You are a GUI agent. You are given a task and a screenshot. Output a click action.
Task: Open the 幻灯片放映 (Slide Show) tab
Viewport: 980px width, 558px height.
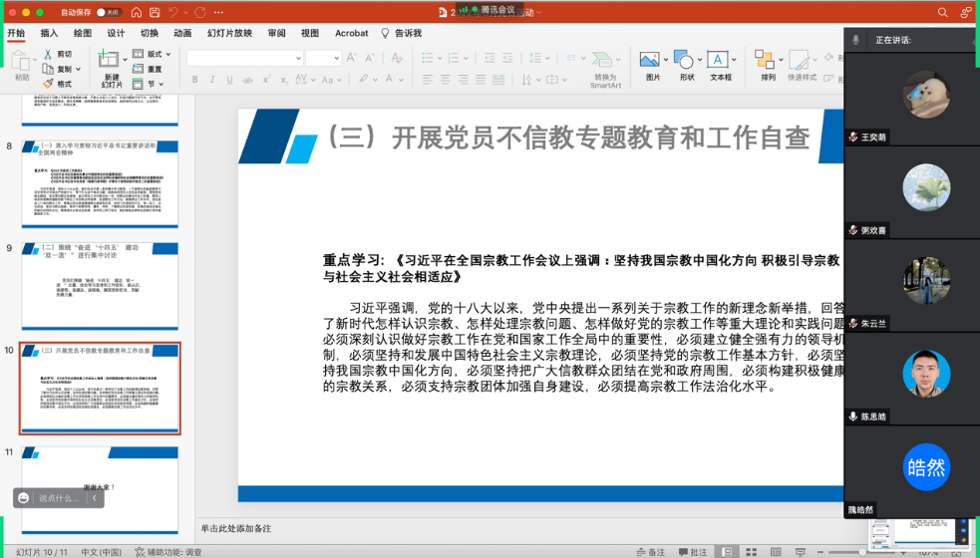tap(229, 33)
